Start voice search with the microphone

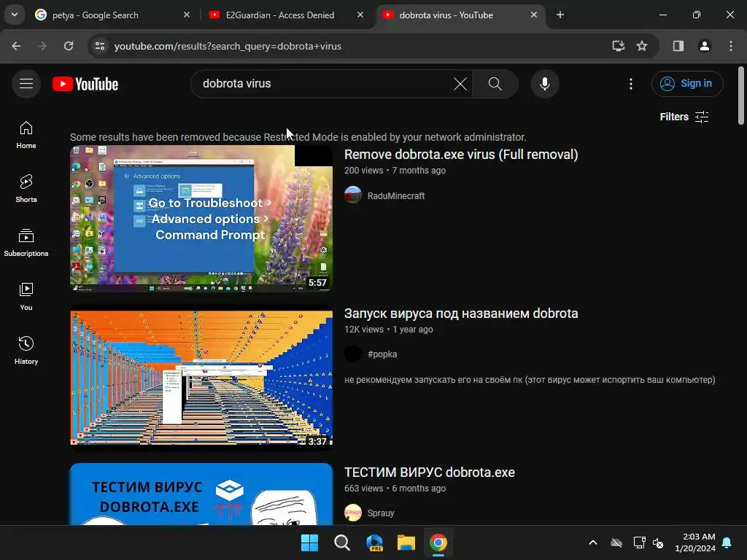point(544,84)
